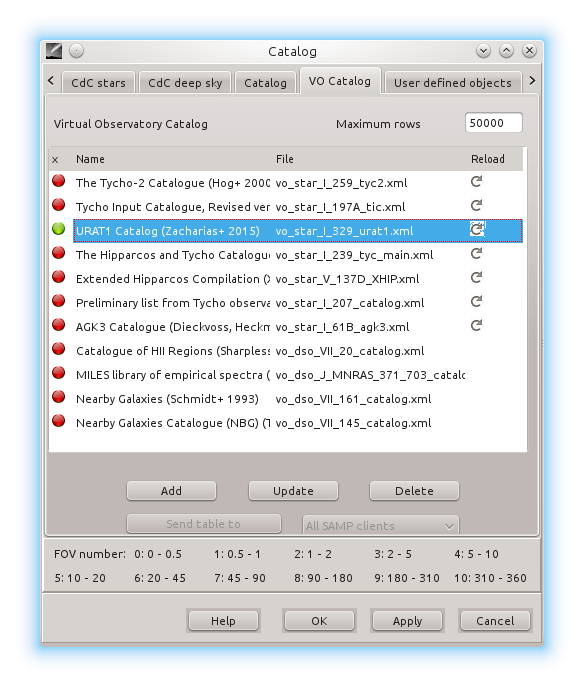584x687 pixels.
Task: Reload the AGK3 Catalogue entry
Action: (476, 326)
